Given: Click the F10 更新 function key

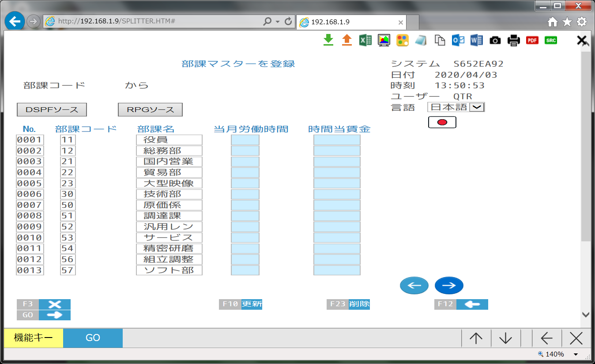Looking at the screenshot, I should tap(241, 304).
